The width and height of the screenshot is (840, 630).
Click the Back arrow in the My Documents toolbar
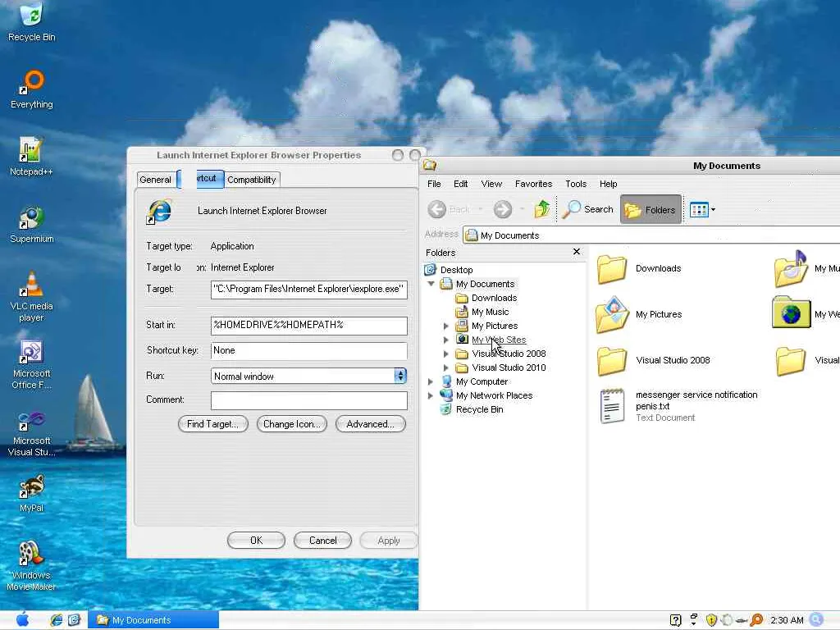tap(437, 209)
